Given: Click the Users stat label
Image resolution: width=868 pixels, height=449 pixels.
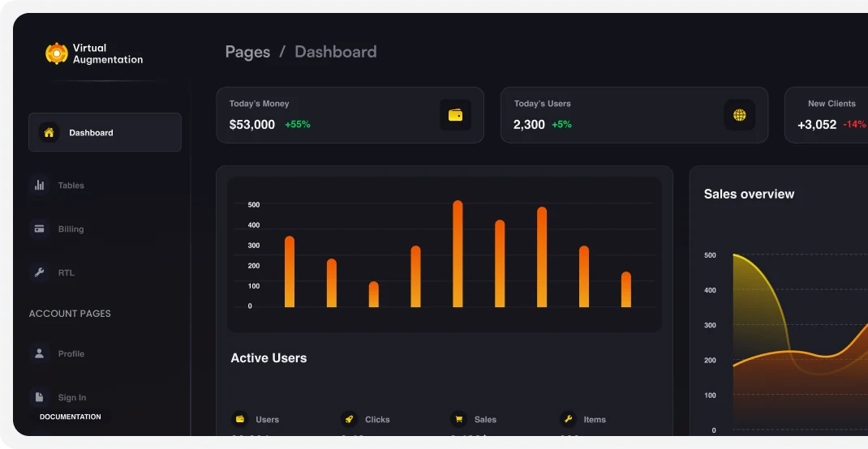Looking at the screenshot, I should [268, 420].
